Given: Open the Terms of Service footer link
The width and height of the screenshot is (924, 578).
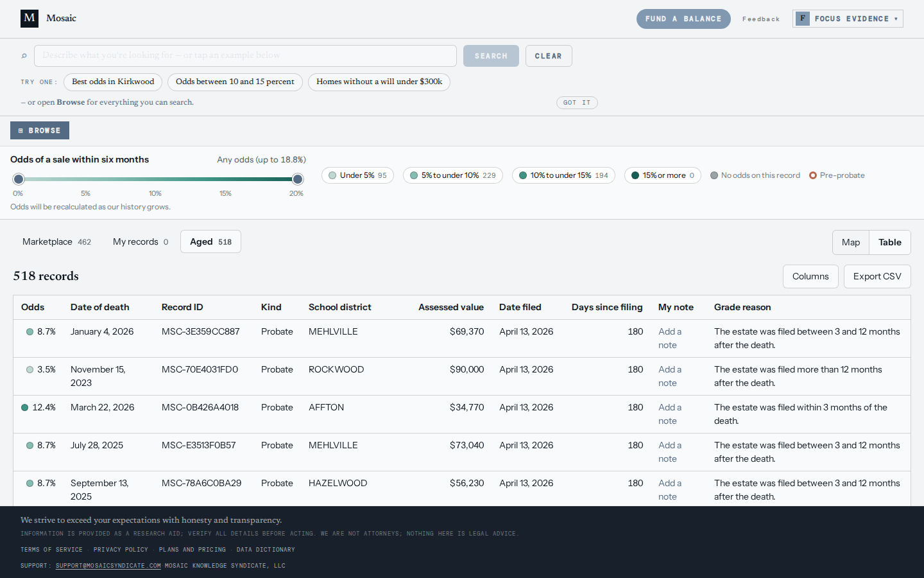Looking at the screenshot, I should (x=51, y=550).
